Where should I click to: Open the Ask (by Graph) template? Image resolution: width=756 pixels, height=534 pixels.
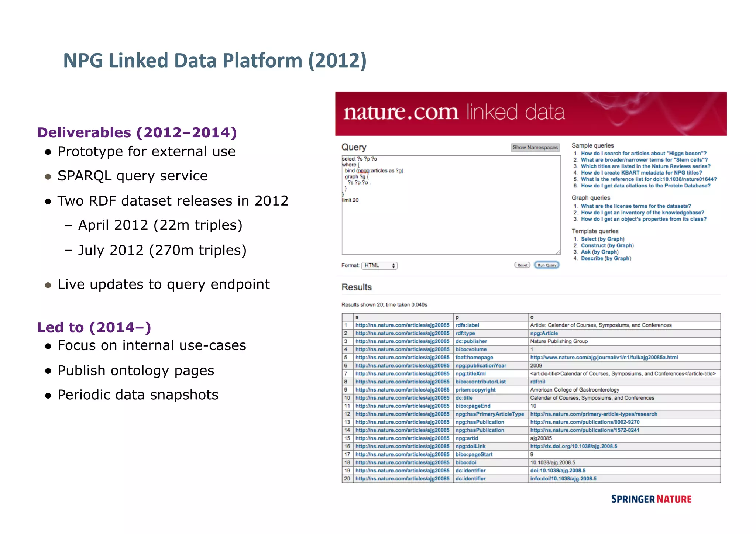point(599,252)
